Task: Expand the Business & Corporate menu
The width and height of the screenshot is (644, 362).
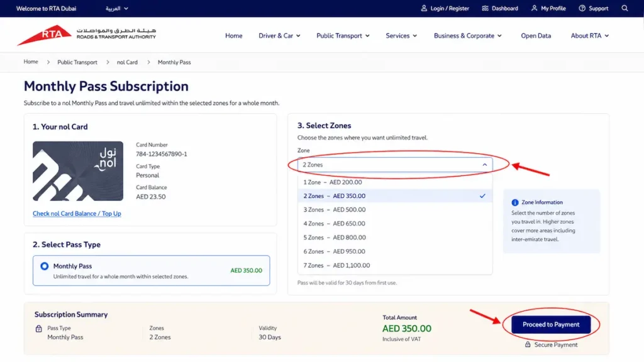Action: pyautogui.click(x=468, y=36)
